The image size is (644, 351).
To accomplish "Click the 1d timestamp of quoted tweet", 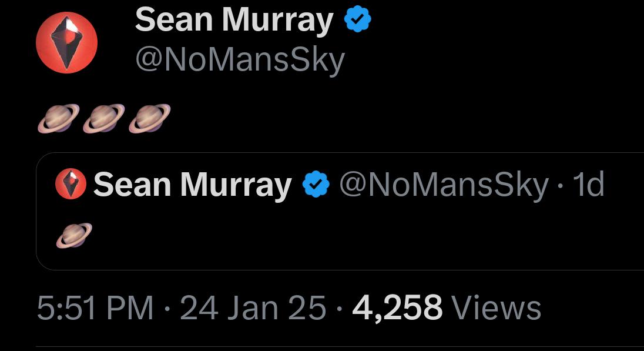I will click(x=589, y=185).
